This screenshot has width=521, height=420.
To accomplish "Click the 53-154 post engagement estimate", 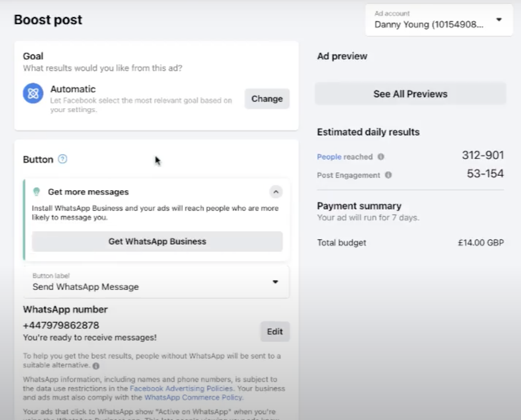I will [x=485, y=173].
